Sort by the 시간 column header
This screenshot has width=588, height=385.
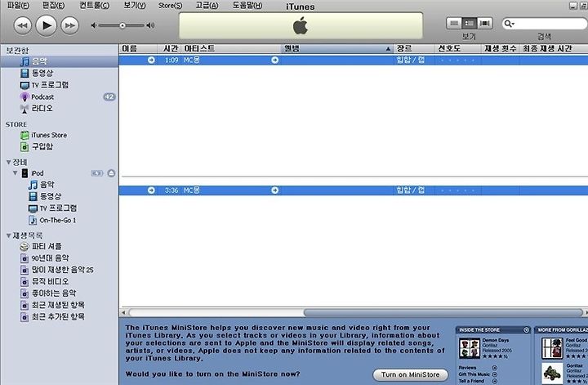pos(170,49)
